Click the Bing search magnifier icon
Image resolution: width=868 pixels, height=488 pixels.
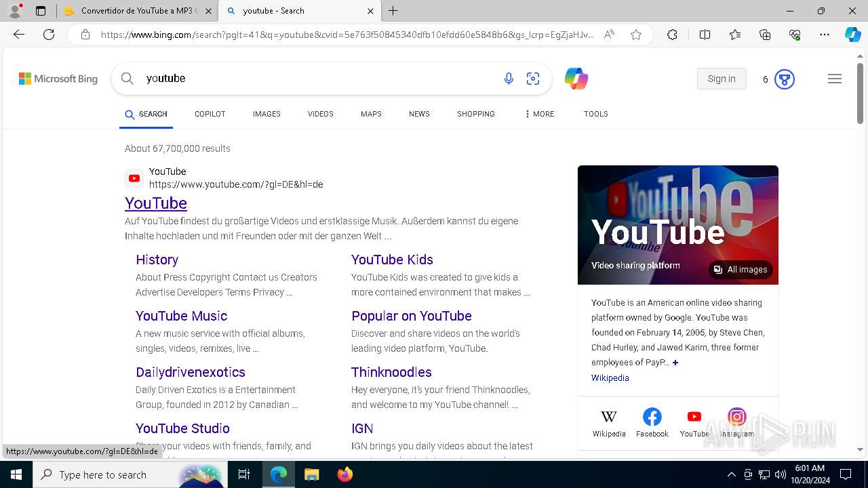127,79
